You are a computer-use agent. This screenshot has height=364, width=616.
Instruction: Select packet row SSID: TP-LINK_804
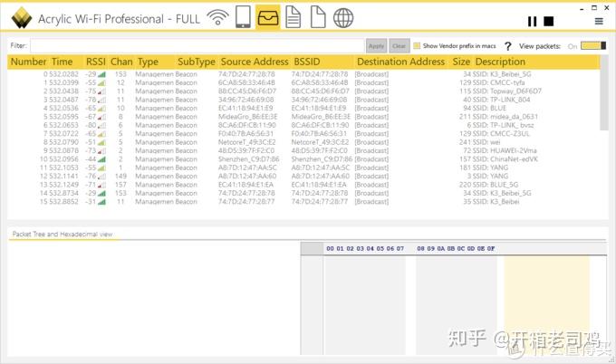coord(303,100)
